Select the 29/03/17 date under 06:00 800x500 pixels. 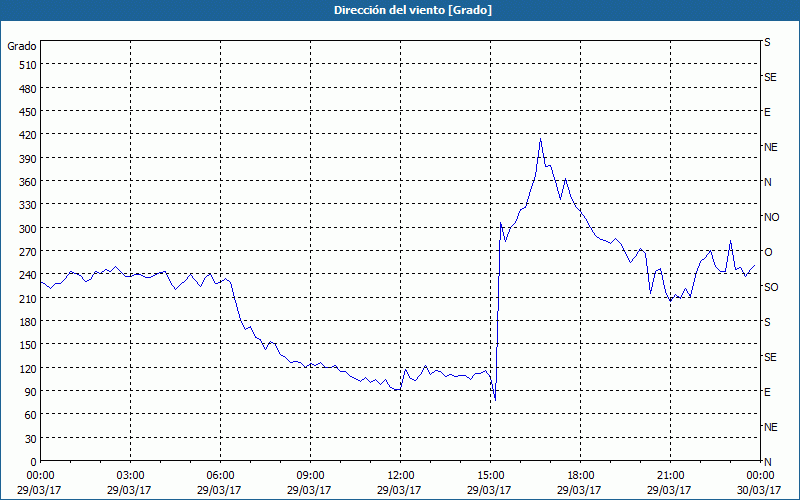(219, 490)
